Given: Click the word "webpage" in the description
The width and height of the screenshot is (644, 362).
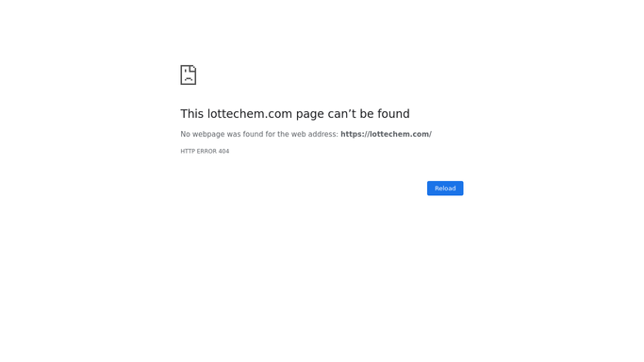Looking at the screenshot, I should click(x=208, y=134).
